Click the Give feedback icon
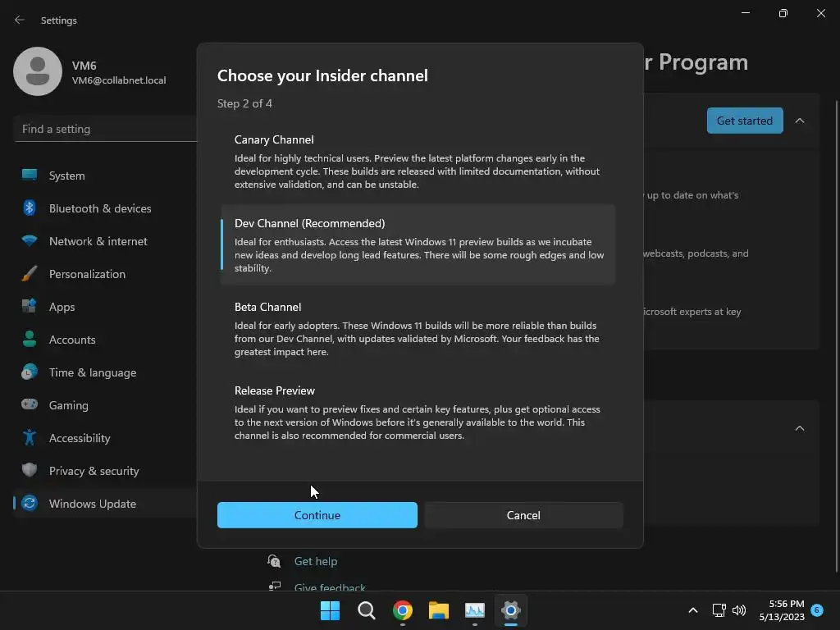Viewport: 840px width, 630px height. pyautogui.click(x=274, y=586)
